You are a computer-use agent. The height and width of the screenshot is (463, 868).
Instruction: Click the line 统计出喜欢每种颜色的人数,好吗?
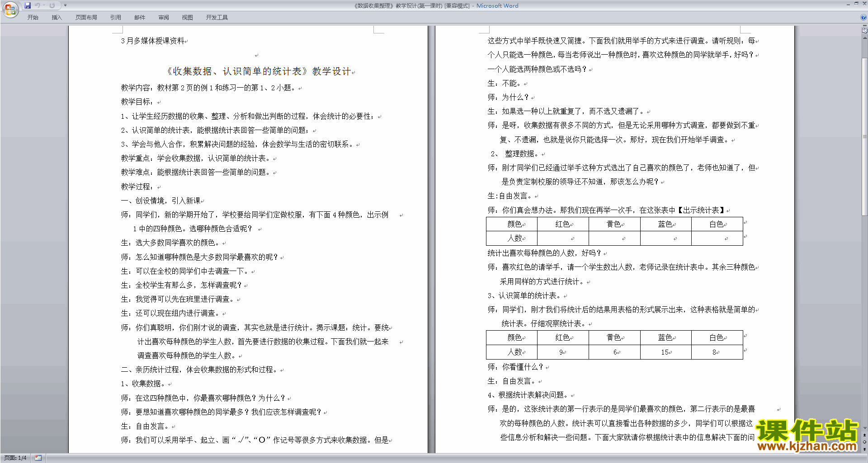click(x=544, y=253)
